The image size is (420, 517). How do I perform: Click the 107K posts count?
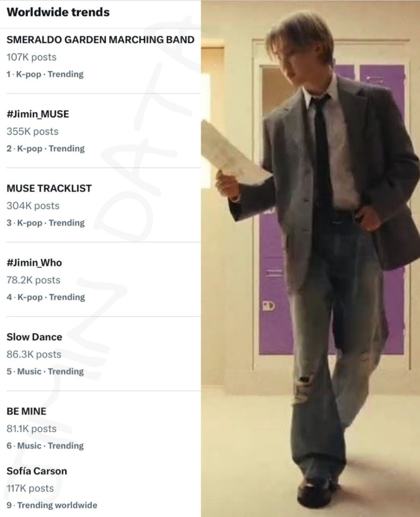point(31,57)
